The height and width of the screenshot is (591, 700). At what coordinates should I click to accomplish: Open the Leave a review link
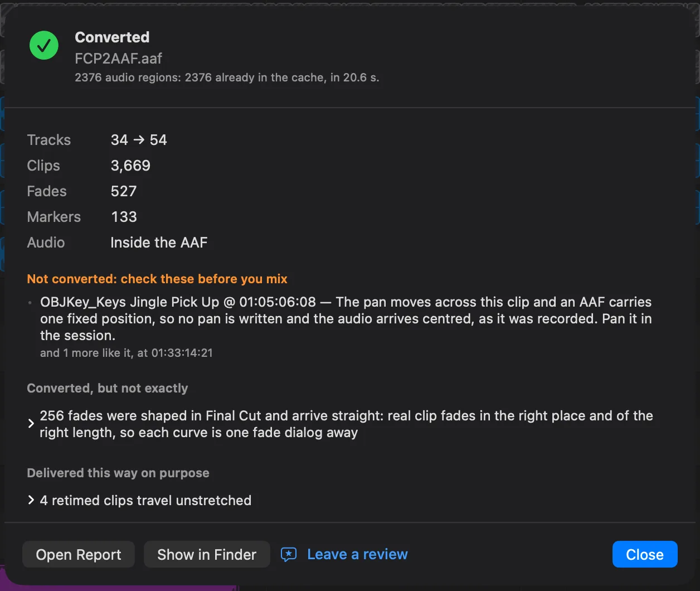[357, 554]
